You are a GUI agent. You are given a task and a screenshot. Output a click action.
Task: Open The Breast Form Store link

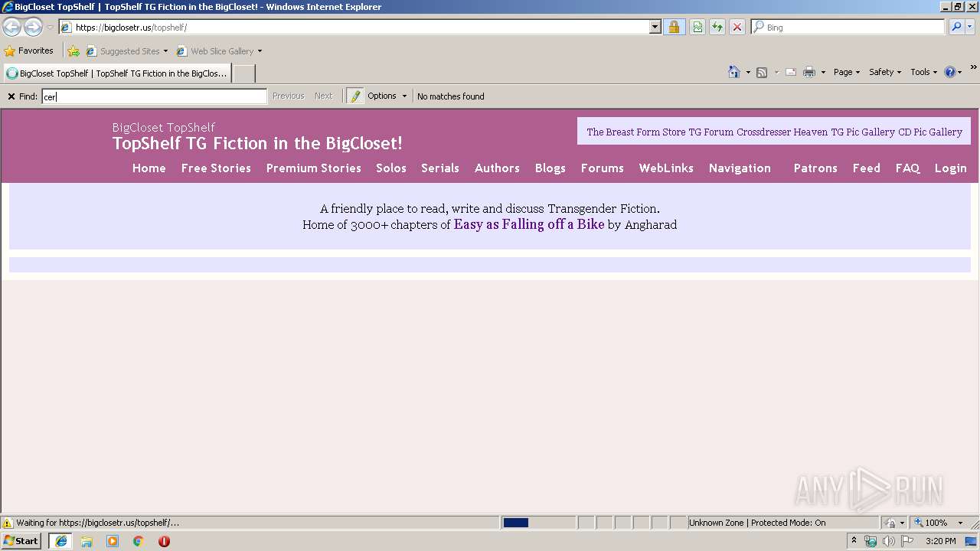636,132
